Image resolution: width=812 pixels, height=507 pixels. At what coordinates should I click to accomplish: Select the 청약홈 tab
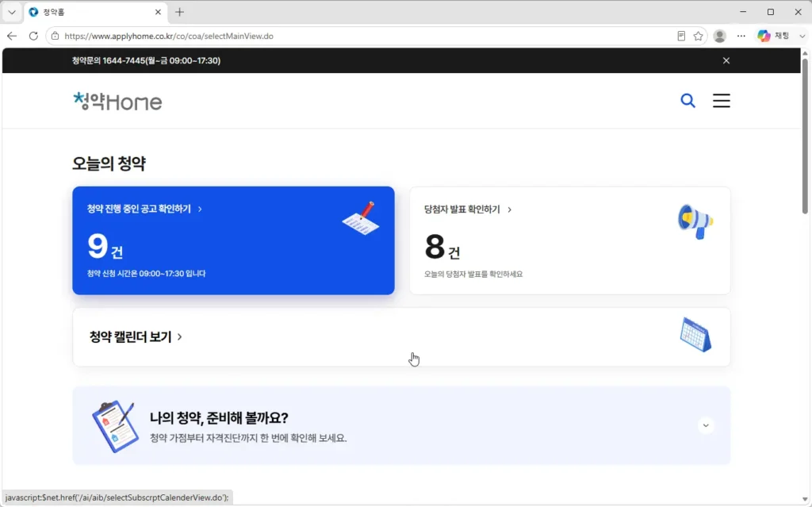[95, 12]
